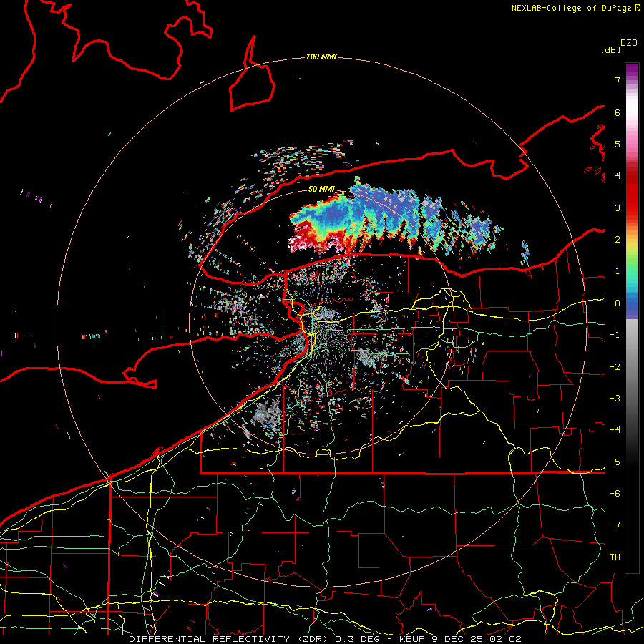Click the 0.3 DEG elevation angle text
The height and width of the screenshot is (644, 644).
(x=357, y=639)
